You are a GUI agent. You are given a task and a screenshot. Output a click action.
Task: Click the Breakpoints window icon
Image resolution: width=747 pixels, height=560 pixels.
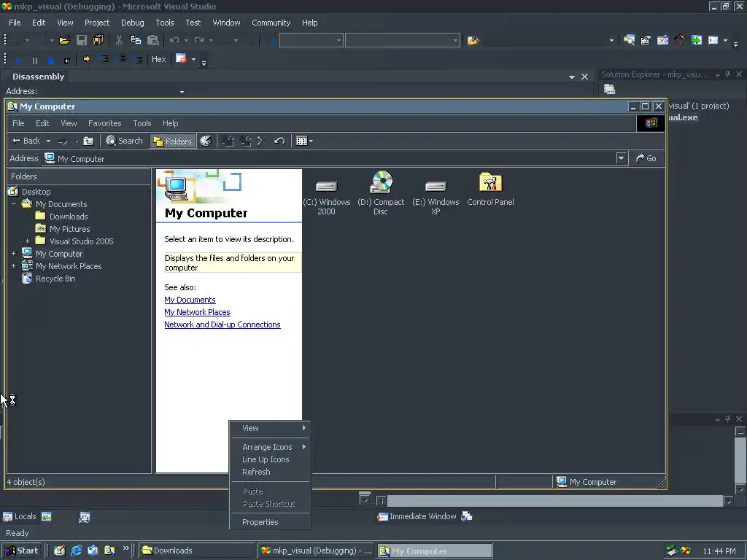click(x=181, y=59)
